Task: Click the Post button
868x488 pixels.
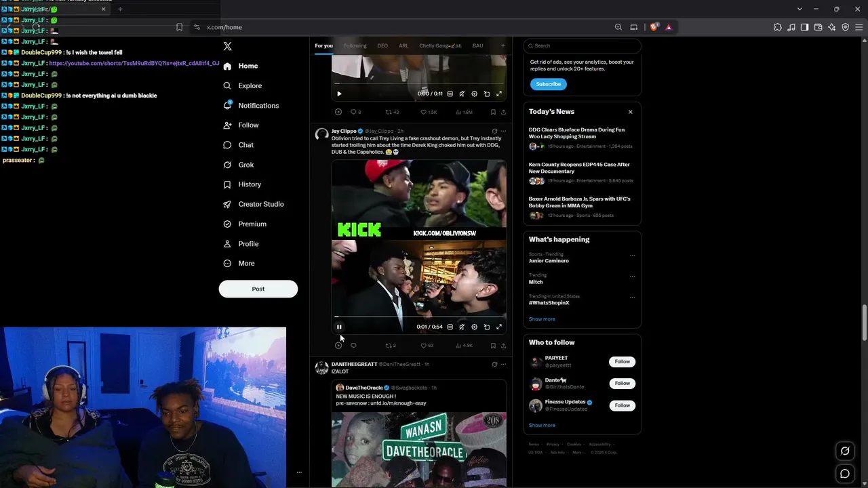Action: [258, 289]
